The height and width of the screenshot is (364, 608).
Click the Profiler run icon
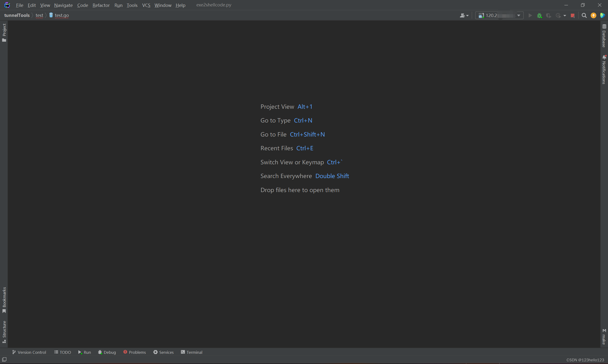[558, 15]
